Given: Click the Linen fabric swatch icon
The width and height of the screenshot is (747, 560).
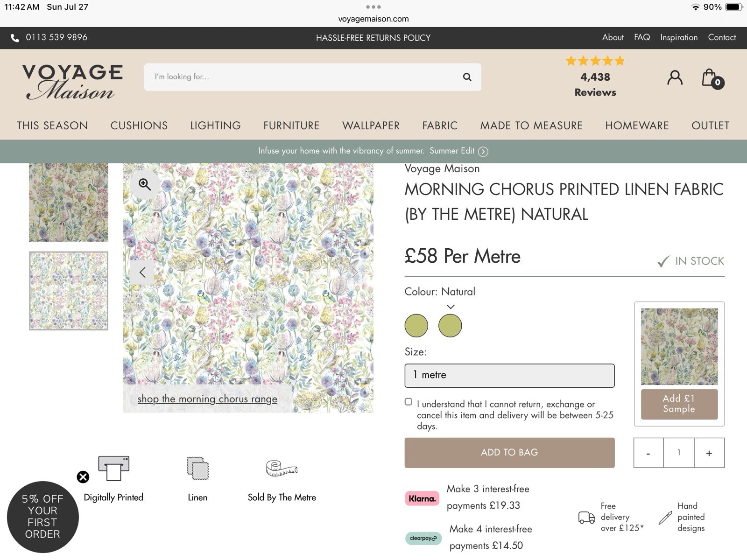Looking at the screenshot, I should click(x=197, y=468).
